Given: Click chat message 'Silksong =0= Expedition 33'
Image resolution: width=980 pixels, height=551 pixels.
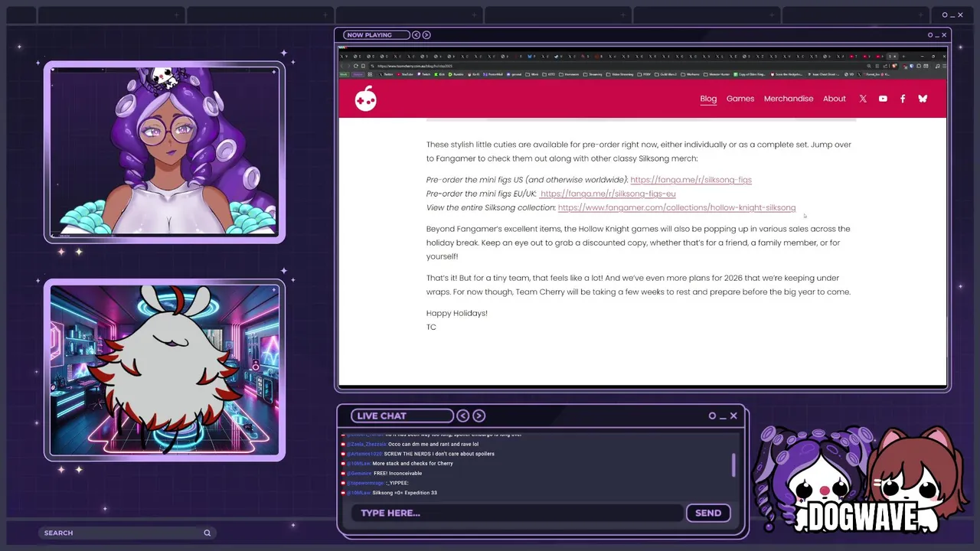Looking at the screenshot, I should [x=404, y=493].
